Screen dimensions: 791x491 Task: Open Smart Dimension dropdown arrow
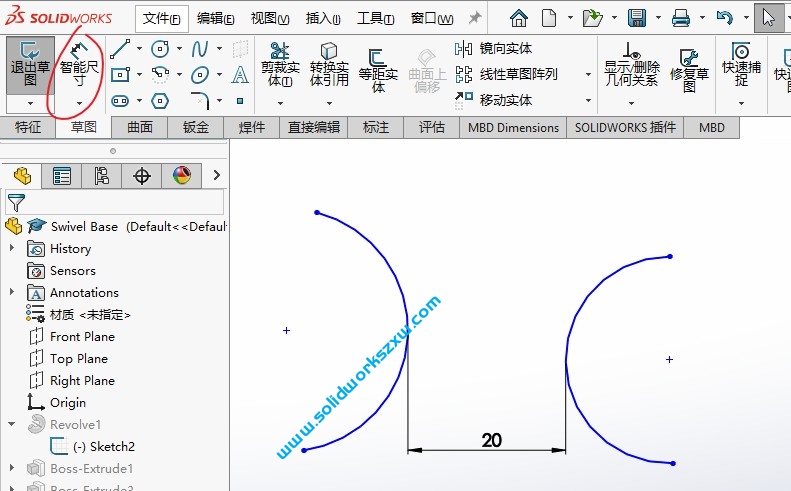tap(79, 103)
